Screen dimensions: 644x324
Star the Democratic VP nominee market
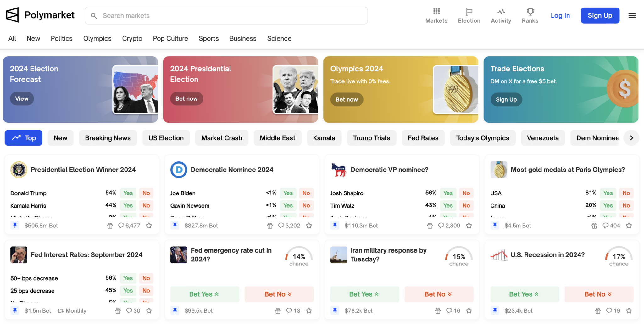[x=469, y=226]
